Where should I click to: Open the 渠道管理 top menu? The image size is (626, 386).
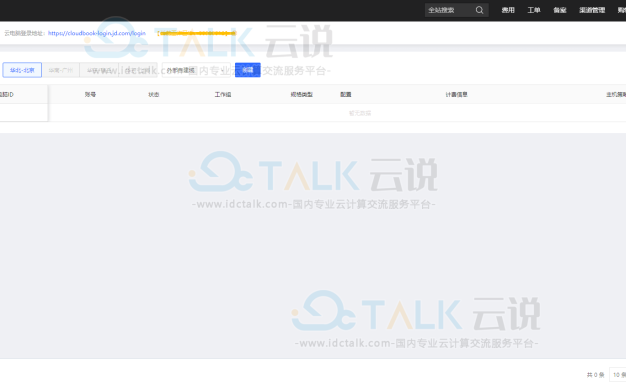(x=592, y=10)
